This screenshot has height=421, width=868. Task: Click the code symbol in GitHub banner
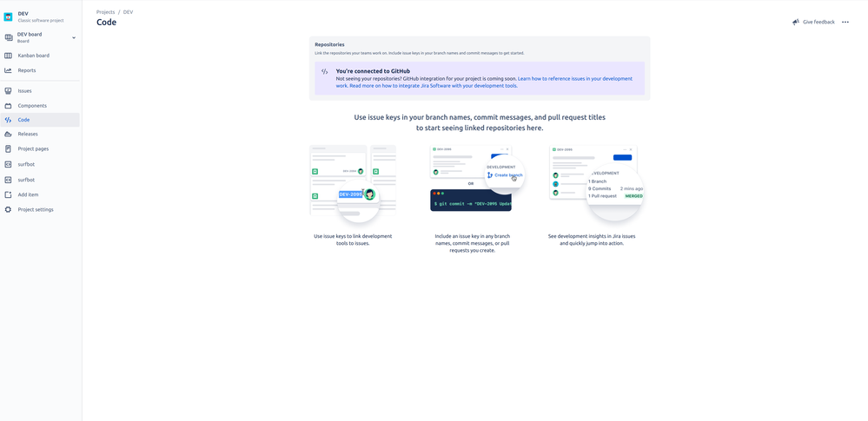(x=325, y=71)
